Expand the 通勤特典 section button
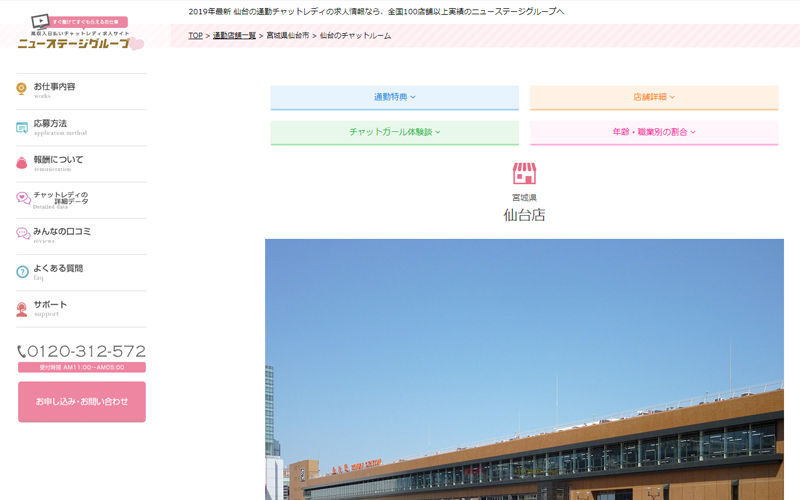 tap(394, 97)
